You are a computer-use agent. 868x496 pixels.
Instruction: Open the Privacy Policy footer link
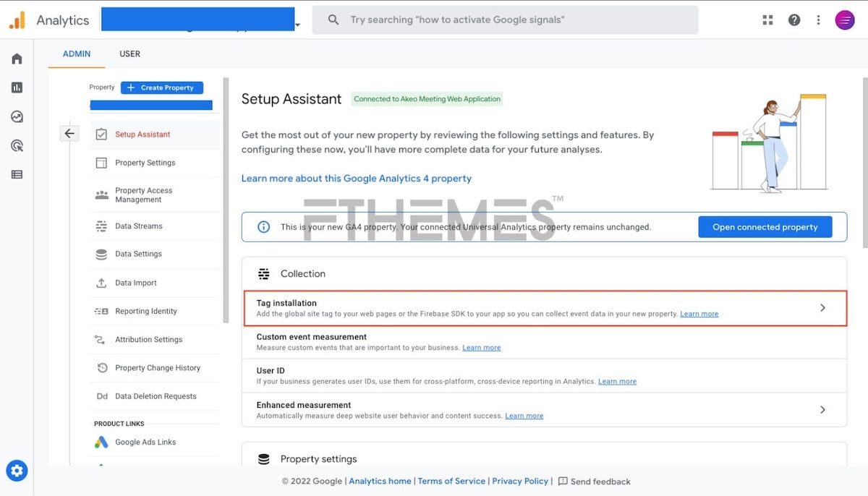(520, 481)
